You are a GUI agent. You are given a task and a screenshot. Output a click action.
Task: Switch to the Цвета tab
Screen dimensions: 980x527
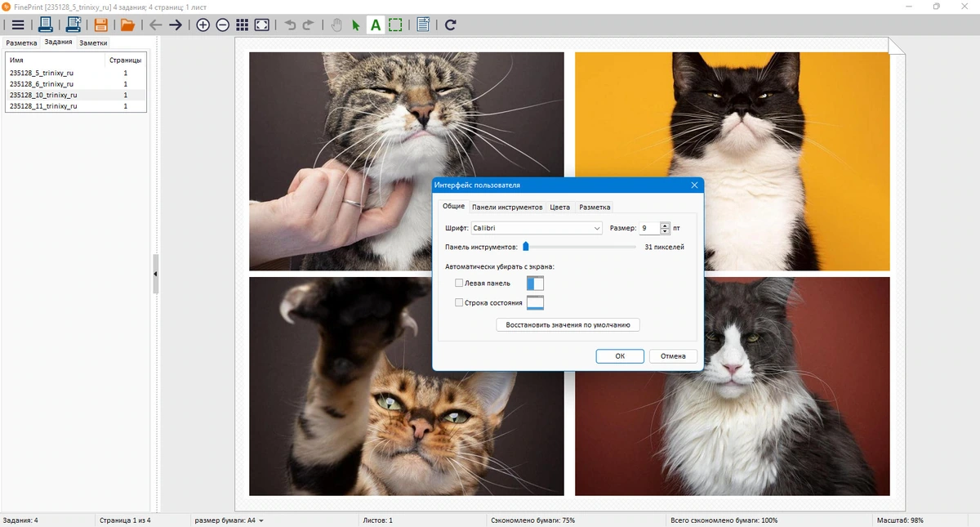(x=560, y=207)
